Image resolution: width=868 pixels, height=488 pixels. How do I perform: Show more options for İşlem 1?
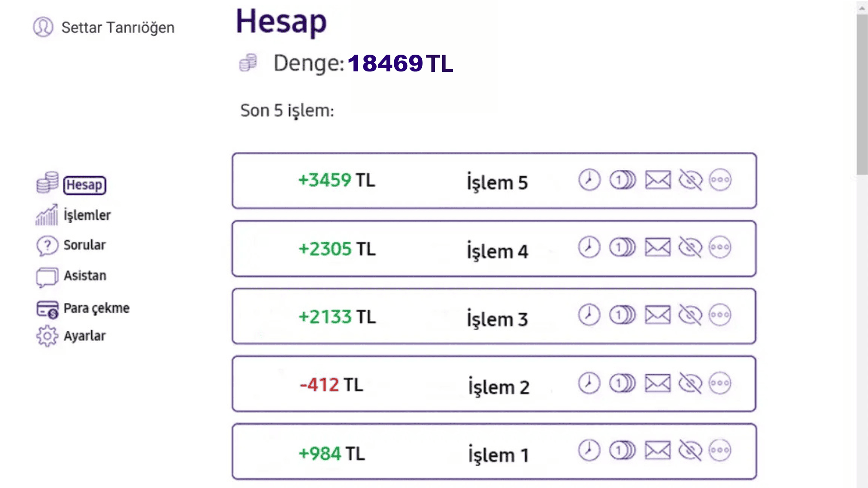(x=720, y=451)
